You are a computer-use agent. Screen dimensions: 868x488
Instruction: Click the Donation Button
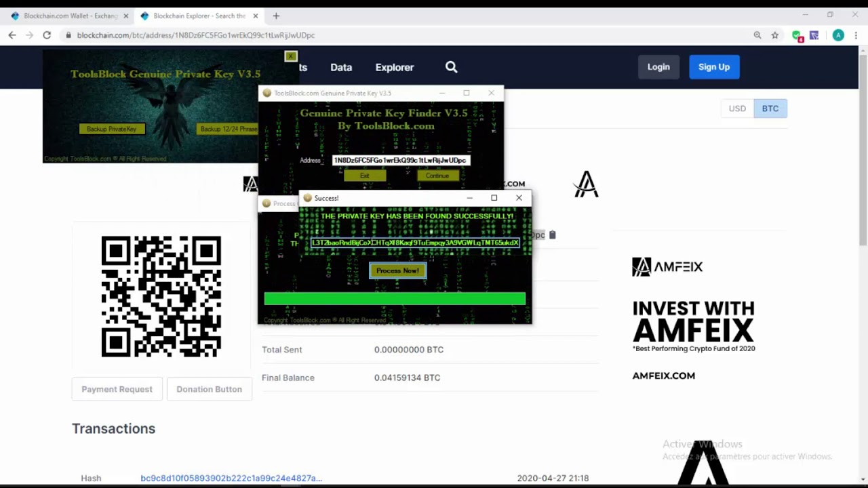[209, 389]
